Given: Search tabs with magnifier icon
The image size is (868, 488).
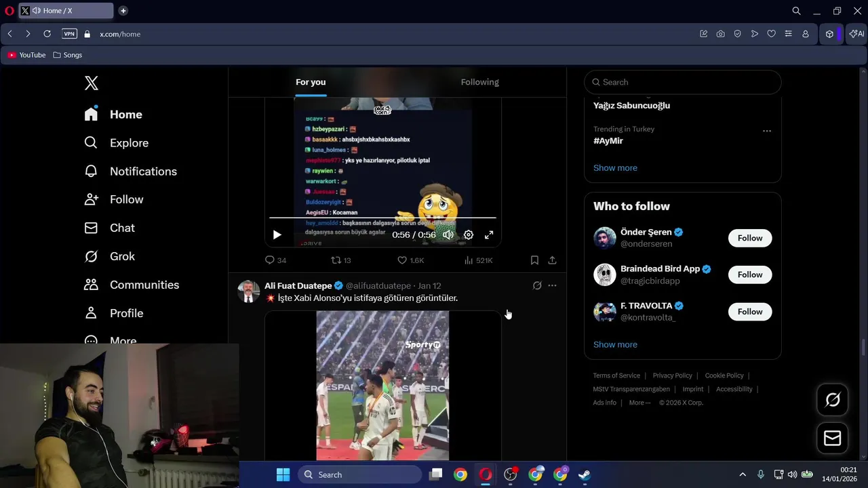Looking at the screenshot, I should coord(796,11).
